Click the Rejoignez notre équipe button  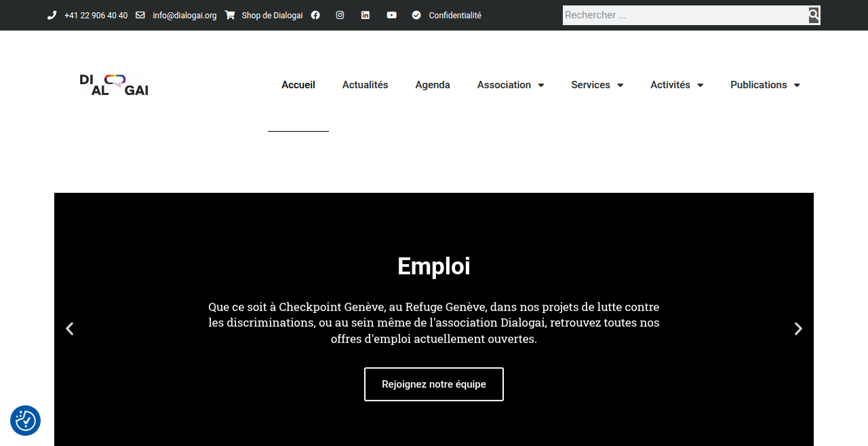pyautogui.click(x=434, y=384)
